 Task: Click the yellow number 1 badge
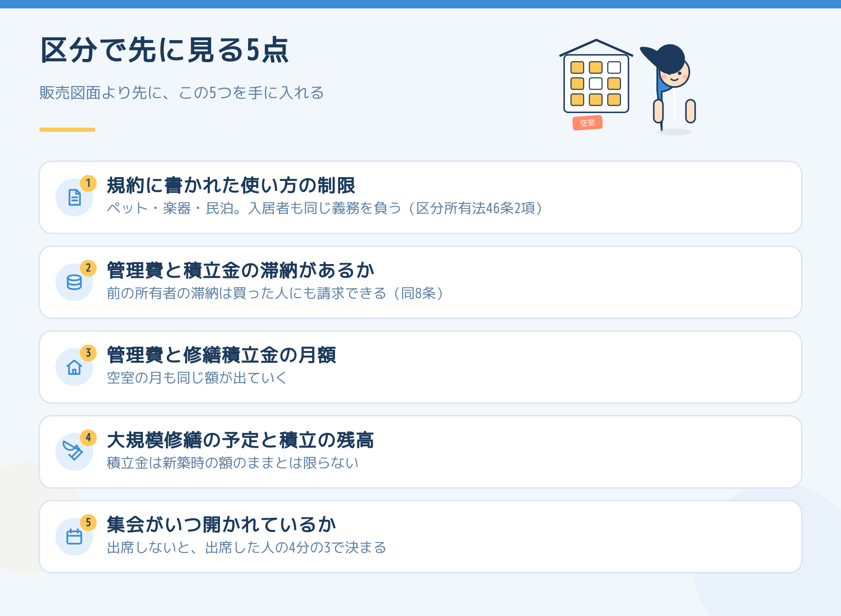tap(88, 183)
